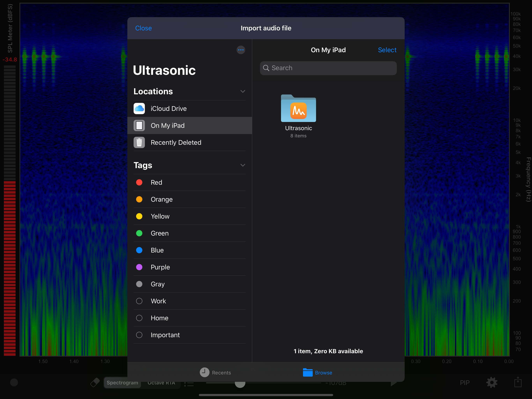
Task: Tap the share export icon
Action: click(x=518, y=382)
